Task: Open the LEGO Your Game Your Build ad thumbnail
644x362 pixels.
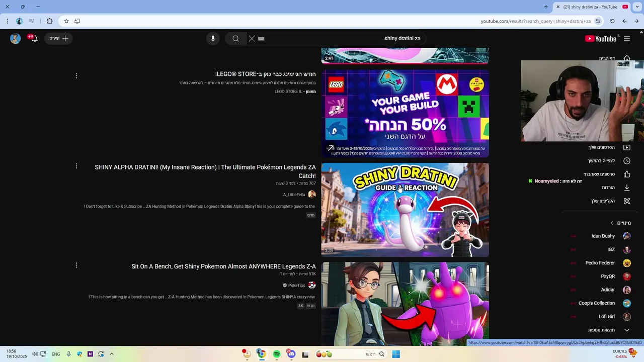Action: coord(405,113)
